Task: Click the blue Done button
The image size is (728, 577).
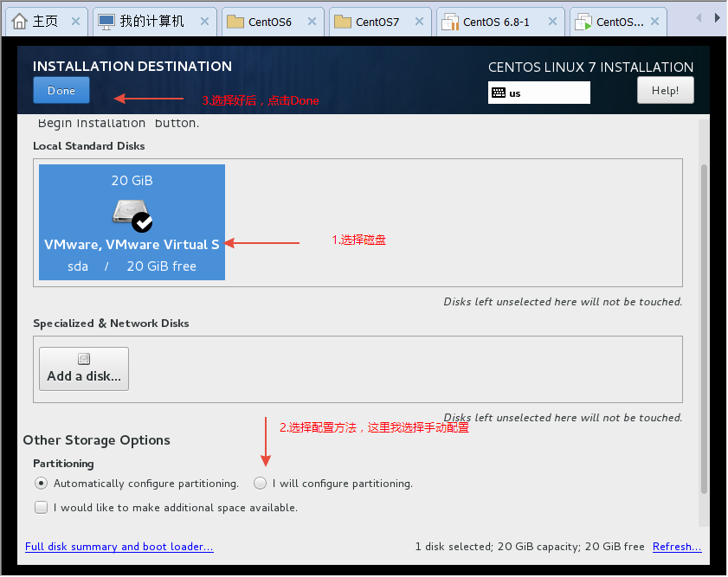Action: pyautogui.click(x=61, y=91)
